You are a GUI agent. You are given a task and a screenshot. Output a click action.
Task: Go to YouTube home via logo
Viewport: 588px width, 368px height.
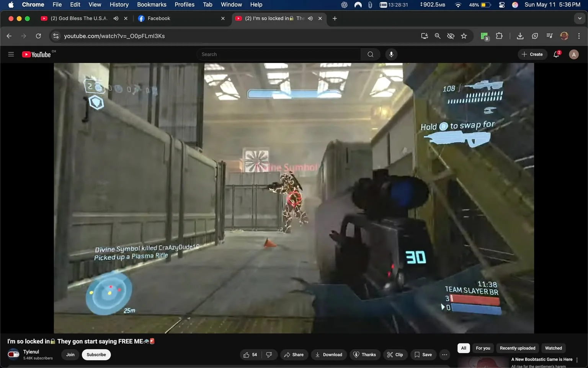tap(36, 54)
